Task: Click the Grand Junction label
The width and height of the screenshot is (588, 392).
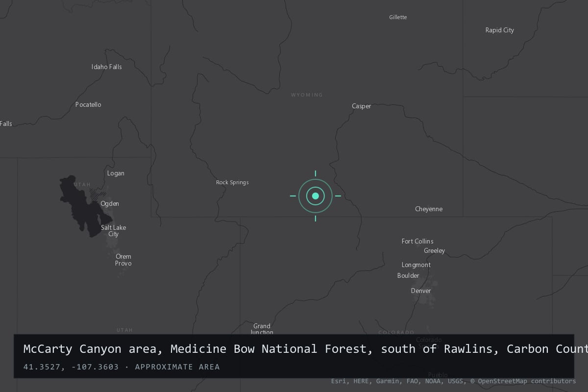Action: coord(262,329)
